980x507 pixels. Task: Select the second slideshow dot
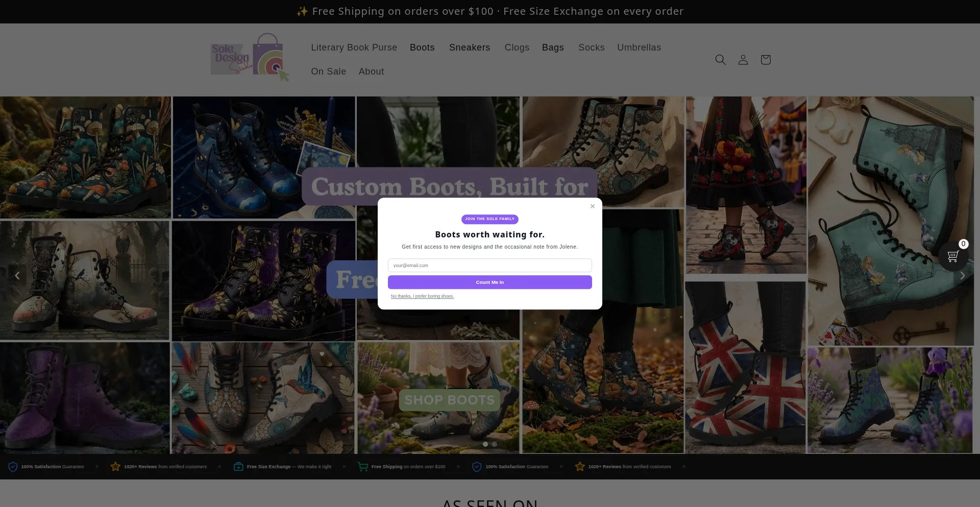495,444
